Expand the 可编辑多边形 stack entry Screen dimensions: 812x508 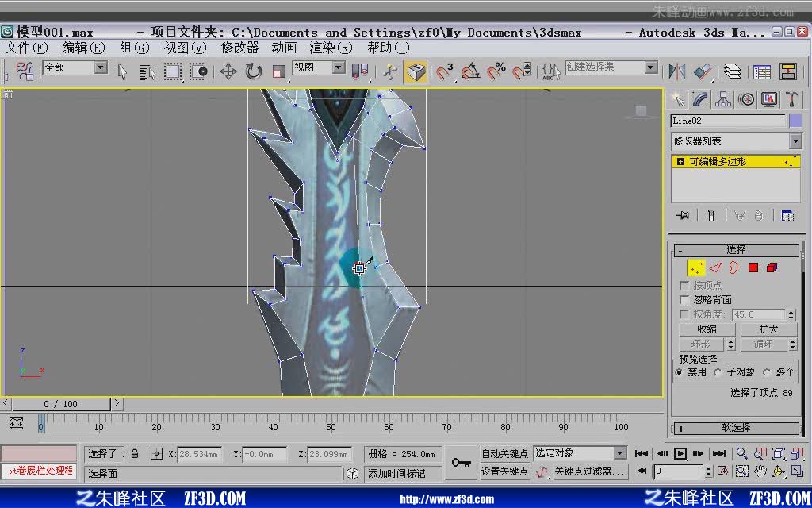(x=680, y=162)
